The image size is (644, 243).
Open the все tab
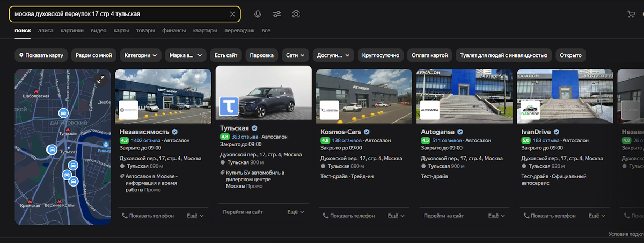point(266,31)
